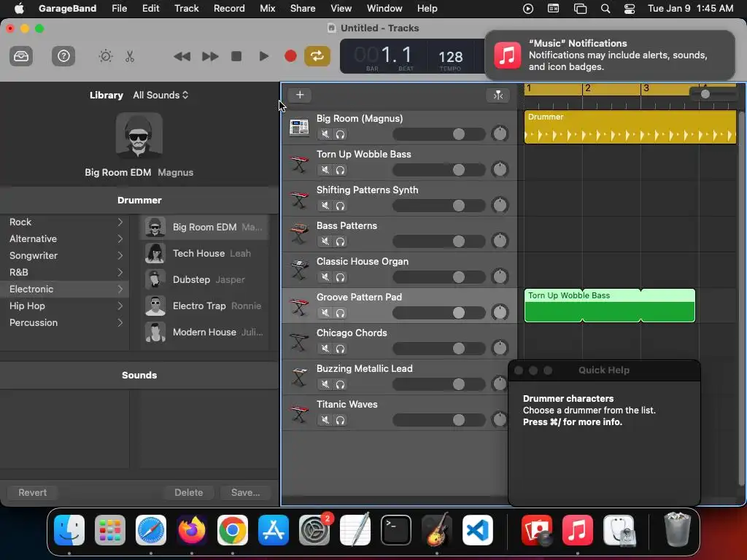Click the Save... button in Library
The height and width of the screenshot is (560, 747).
[245, 492]
